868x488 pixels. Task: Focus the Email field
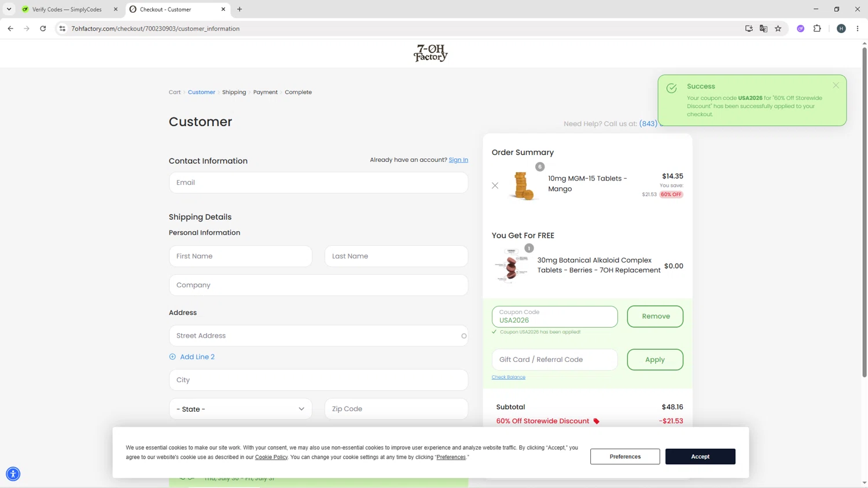coord(318,183)
